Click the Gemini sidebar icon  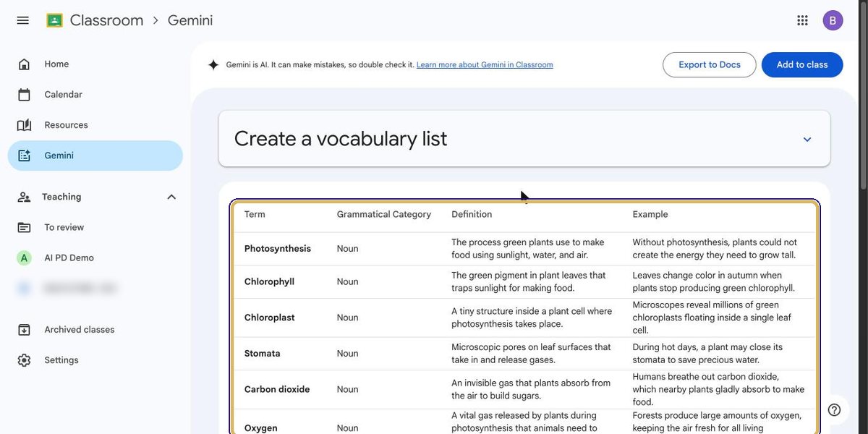click(24, 156)
